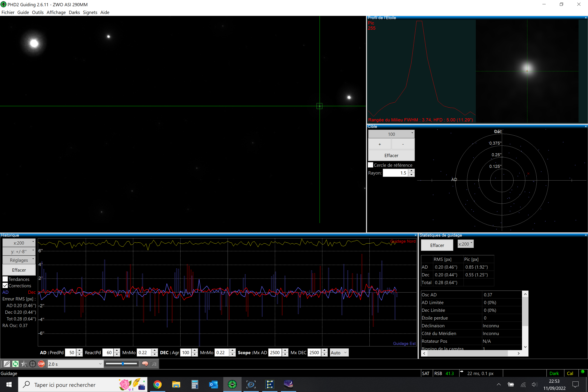Open advanced settings brain icon
588x392 pixels.
(x=145, y=364)
